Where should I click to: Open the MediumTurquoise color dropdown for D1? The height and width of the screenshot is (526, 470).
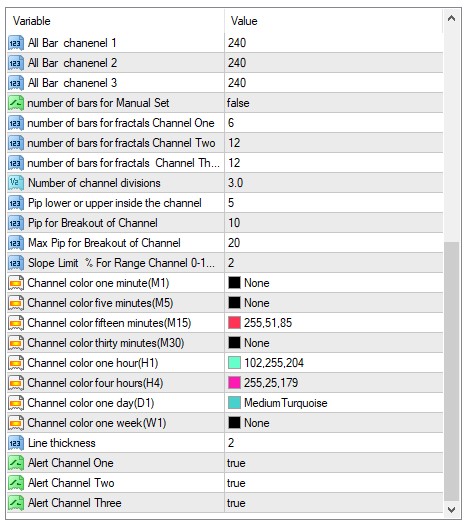click(x=334, y=403)
